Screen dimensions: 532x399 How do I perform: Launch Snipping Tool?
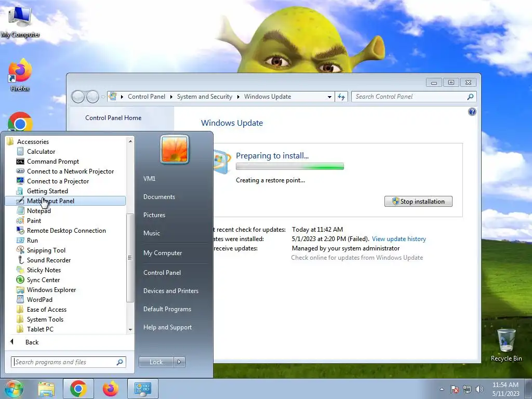pos(46,250)
